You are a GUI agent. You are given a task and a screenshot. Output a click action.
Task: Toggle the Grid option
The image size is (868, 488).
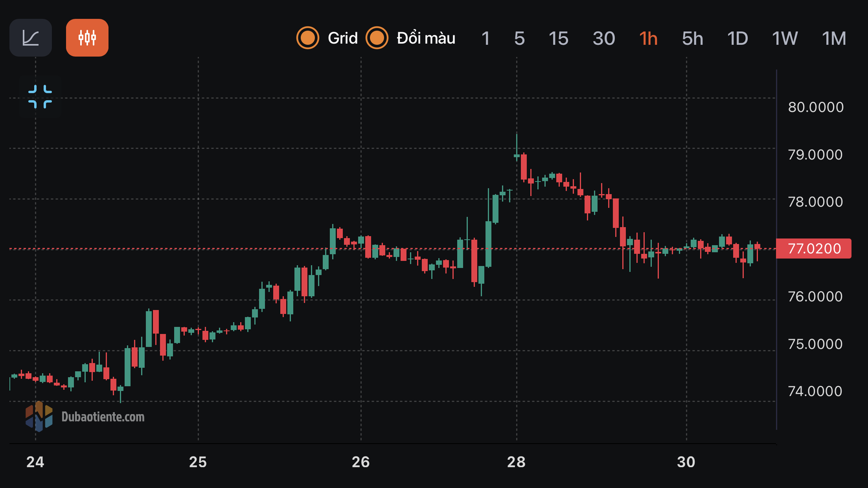coord(308,38)
